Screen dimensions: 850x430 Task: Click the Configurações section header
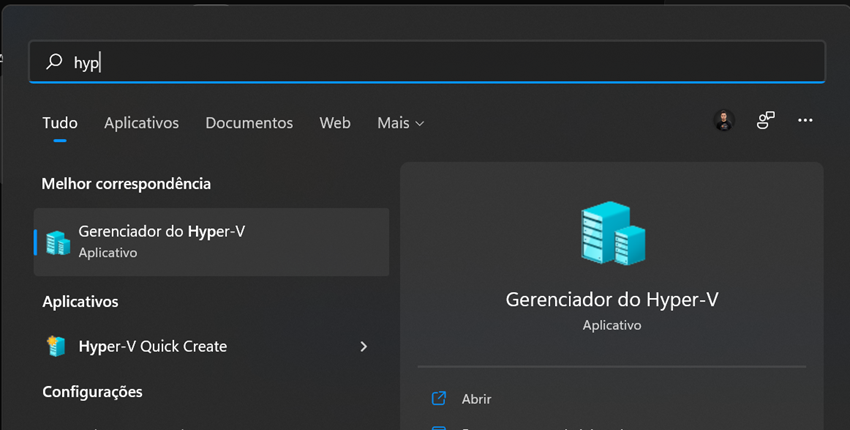92,391
